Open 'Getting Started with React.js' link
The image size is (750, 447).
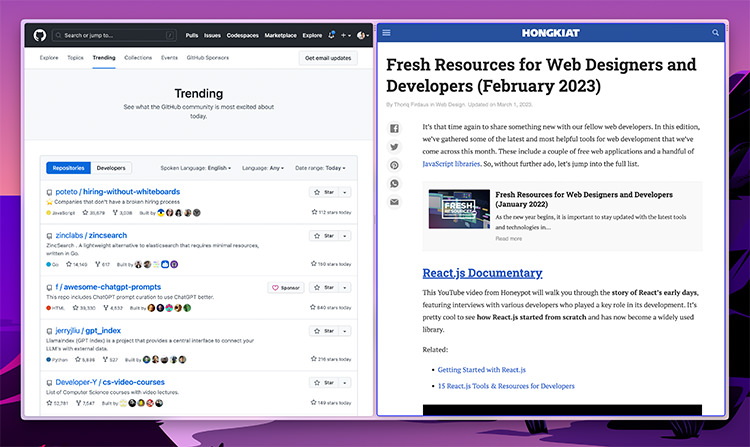coord(482,370)
